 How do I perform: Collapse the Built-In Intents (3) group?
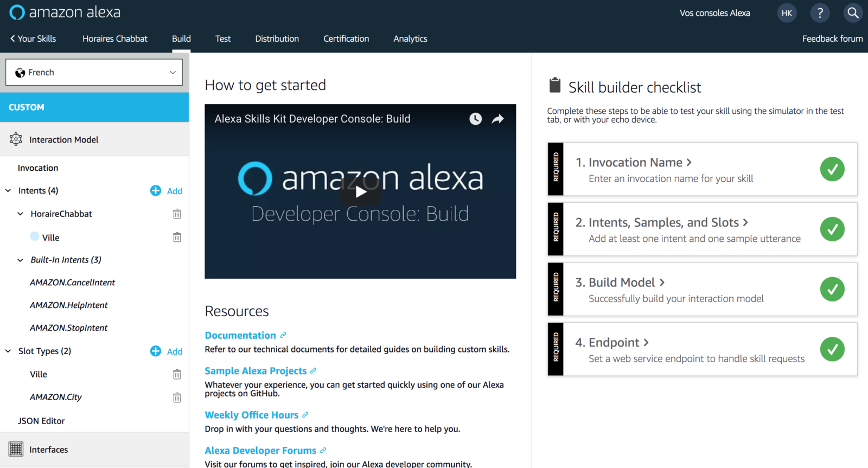tap(20, 260)
